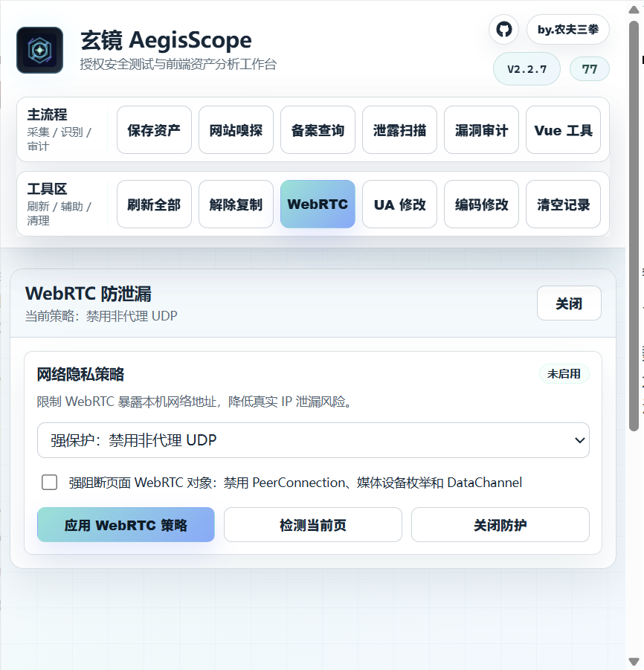Click the 刷新全部 button
644x670 pixels.
pos(154,204)
